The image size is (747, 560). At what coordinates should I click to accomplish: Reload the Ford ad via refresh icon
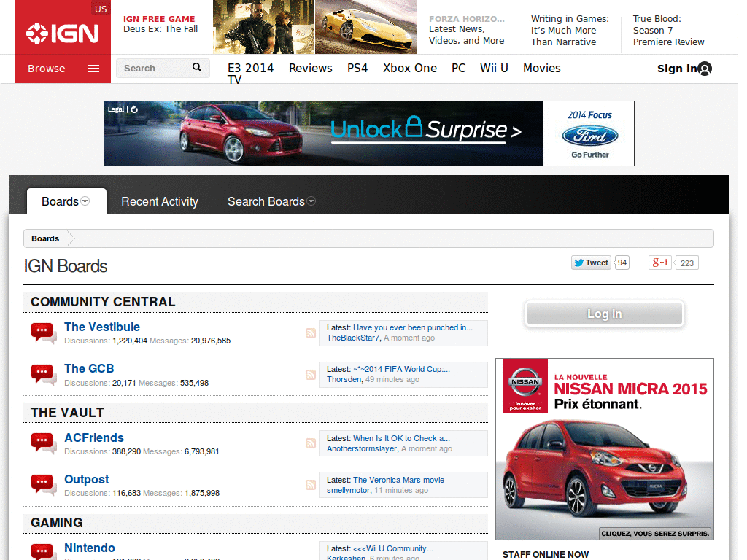[135, 109]
